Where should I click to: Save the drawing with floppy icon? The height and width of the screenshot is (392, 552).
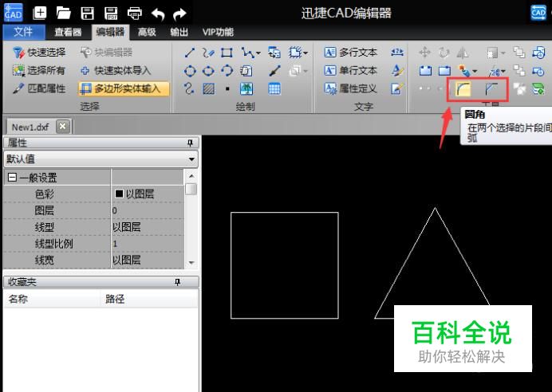(87, 14)
